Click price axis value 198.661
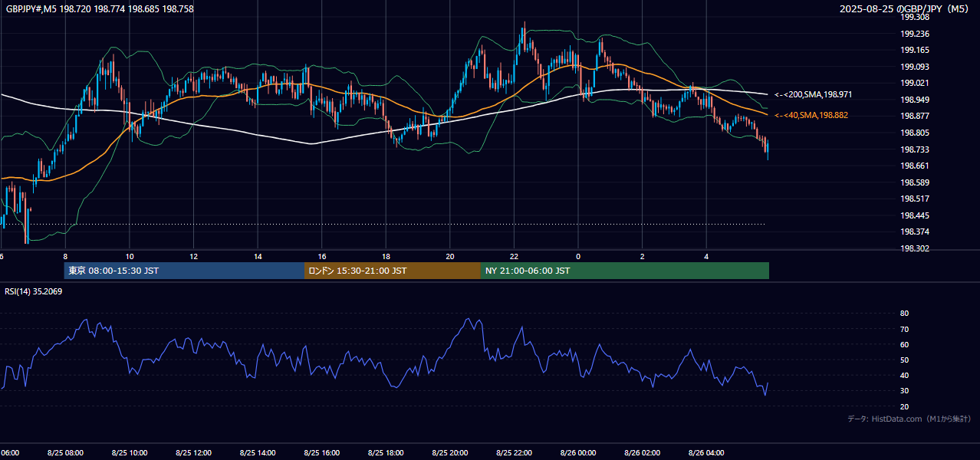The image size is (980, 460). click(x=915, y=166)
